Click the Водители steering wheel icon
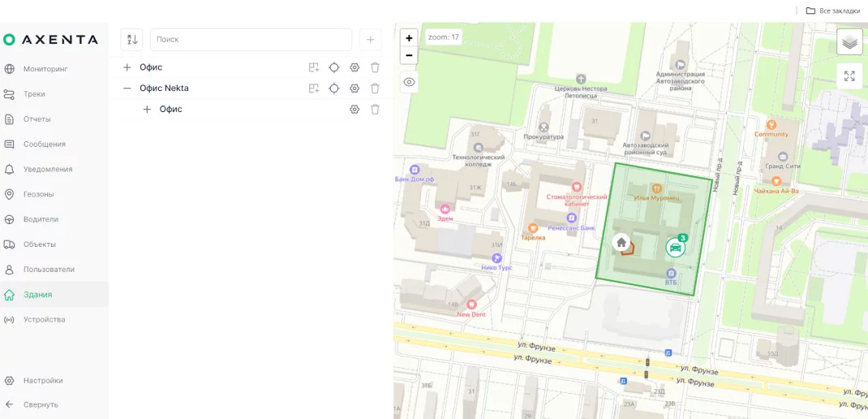The width and height of the screenshot is (868, 419). 9,219
